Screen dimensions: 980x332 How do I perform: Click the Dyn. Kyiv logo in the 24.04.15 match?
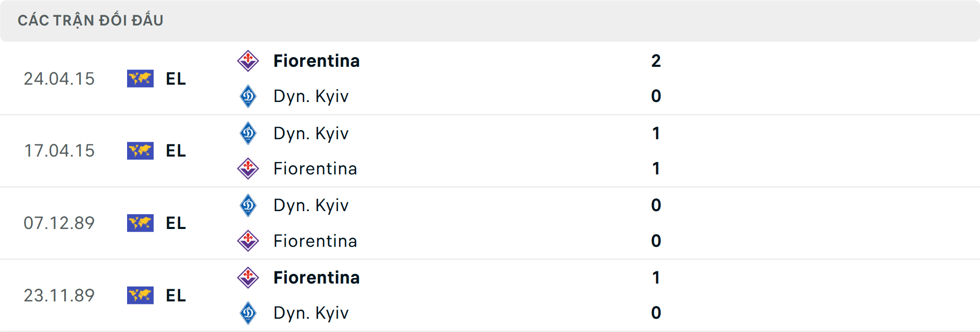[x=248, y=96]
